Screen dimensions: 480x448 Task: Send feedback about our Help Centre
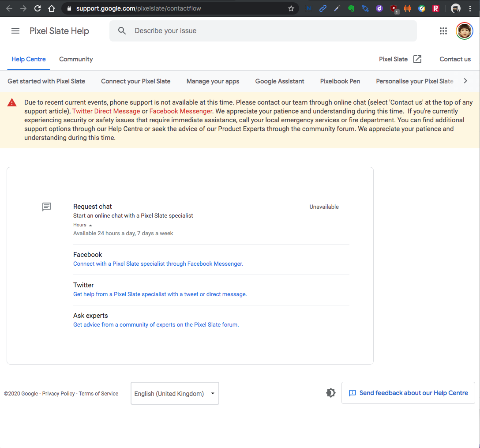click(x=409, y=393)
